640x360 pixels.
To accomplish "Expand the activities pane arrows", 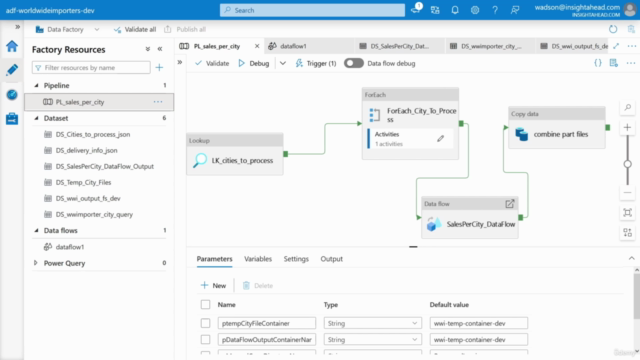I will click(180, 62).
